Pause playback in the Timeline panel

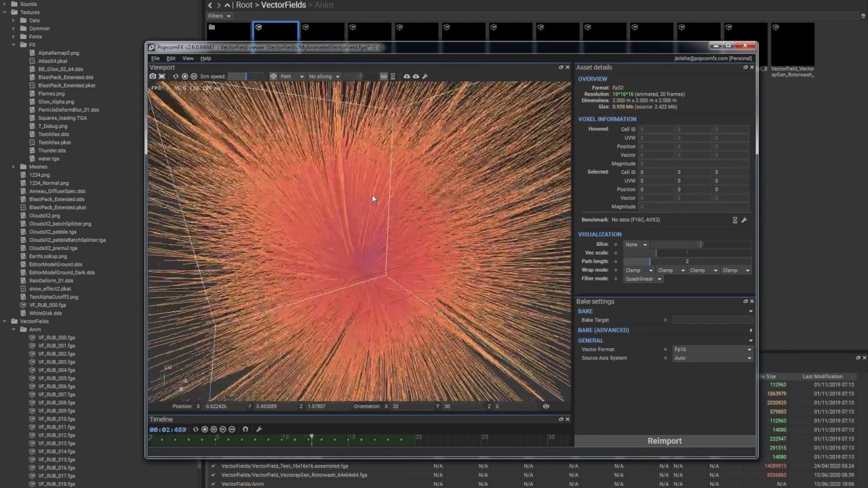[214, 429]
